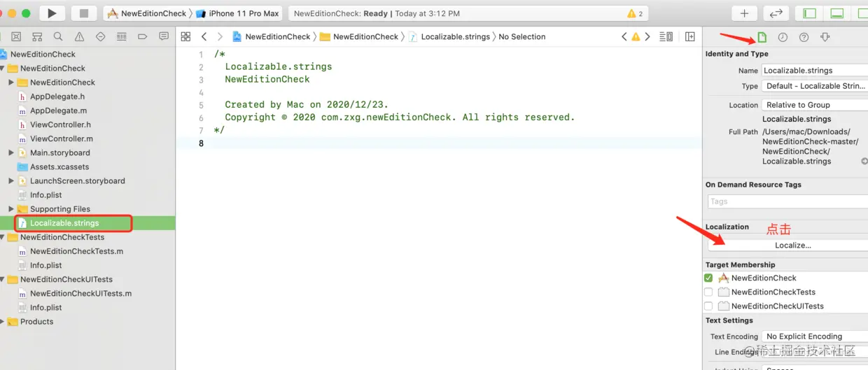Image resolution: width=868 pixels, height=370 pixels.
Task: Open the issue navigator
Action: pos(79,36)
